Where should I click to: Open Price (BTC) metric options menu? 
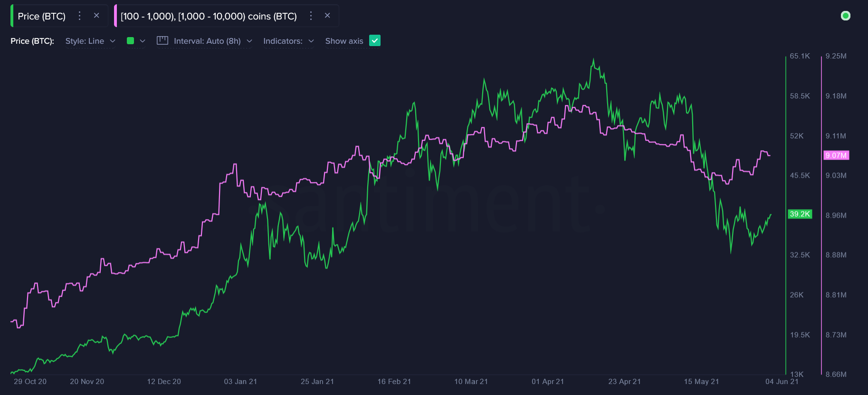pyautogui.click(x=79, y=16)
